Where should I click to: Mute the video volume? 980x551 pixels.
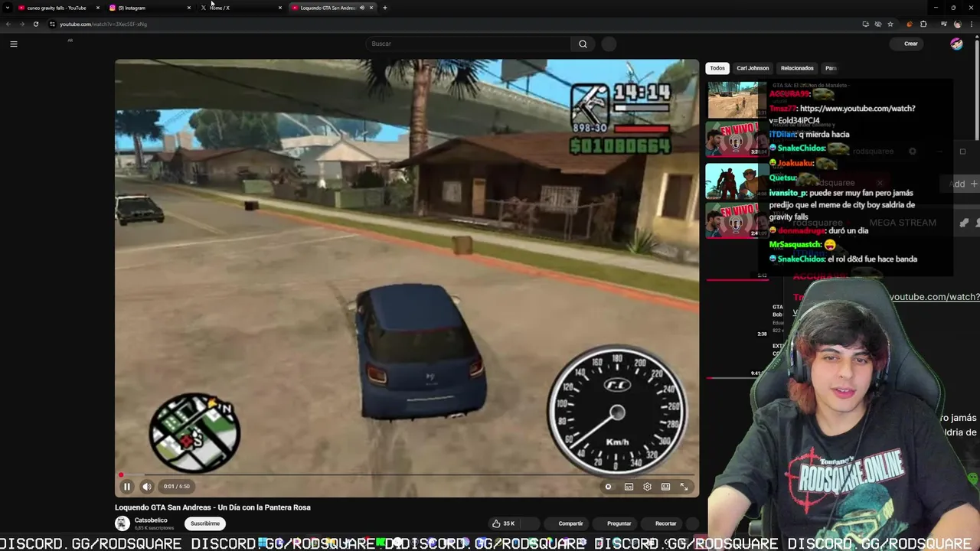click(x=147, y=486)
